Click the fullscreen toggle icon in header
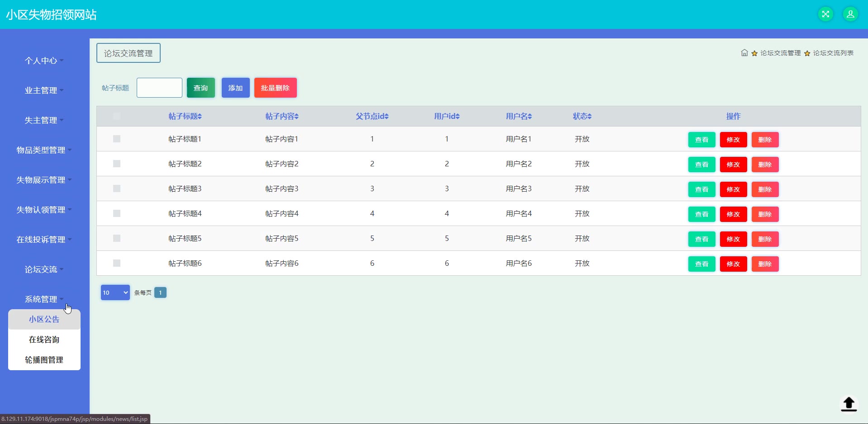This screenshot has height=424, width=868. tap(825, 14)
